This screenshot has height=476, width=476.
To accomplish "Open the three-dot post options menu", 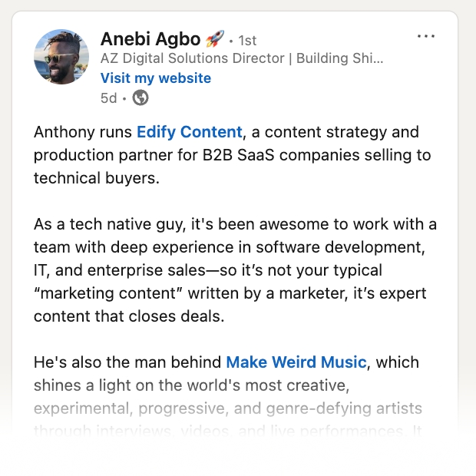I will 425,37.
